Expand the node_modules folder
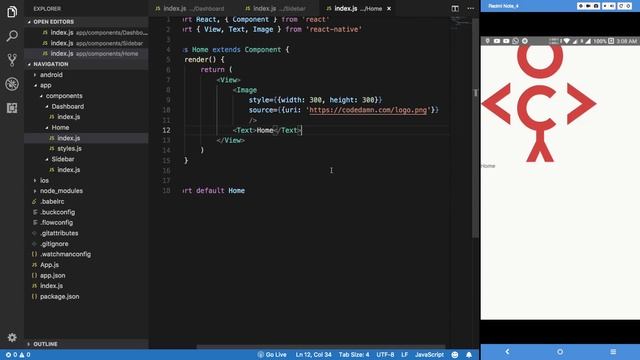 tap(61, 191)
